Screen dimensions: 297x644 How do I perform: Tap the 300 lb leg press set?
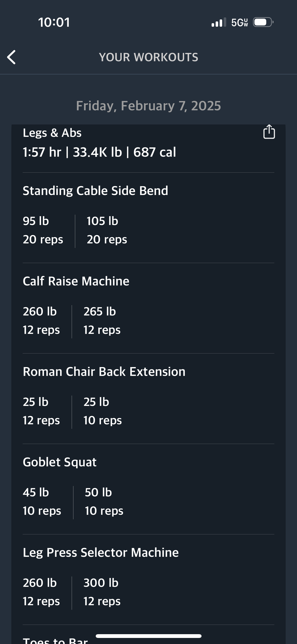point(102,592)
